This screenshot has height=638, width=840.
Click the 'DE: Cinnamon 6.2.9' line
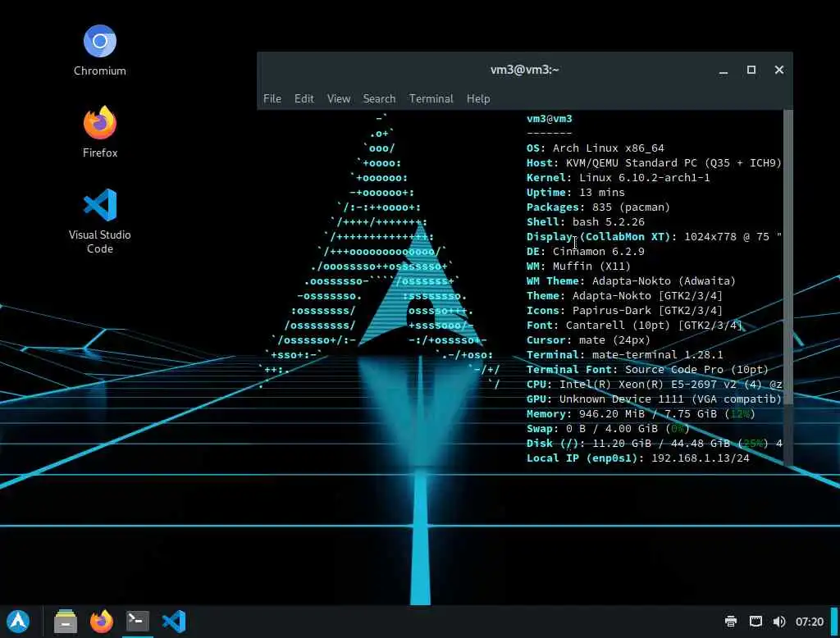coord(585,251)
